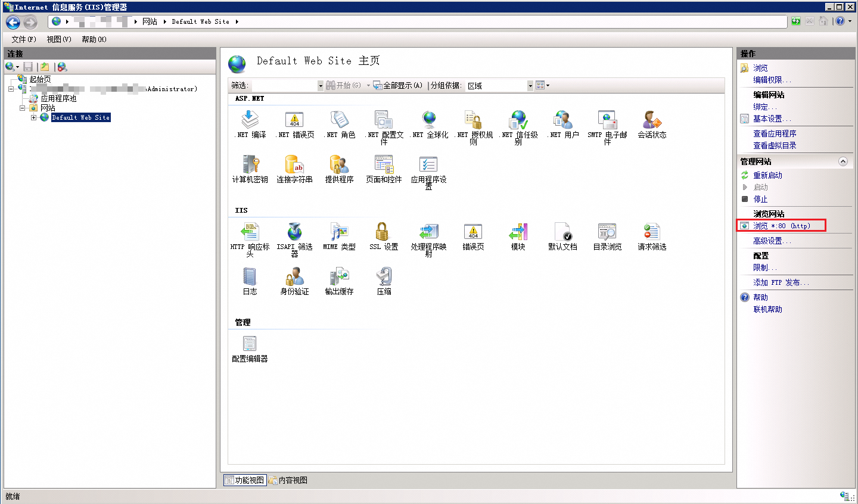The image size is (858, 504).
Task: Click the 绑定... link
Action: click(764, 107)
